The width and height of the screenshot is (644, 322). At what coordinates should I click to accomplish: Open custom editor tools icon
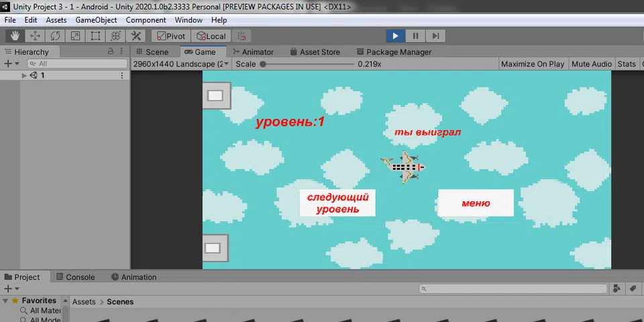pyautogui.click(x=136, y=36)
